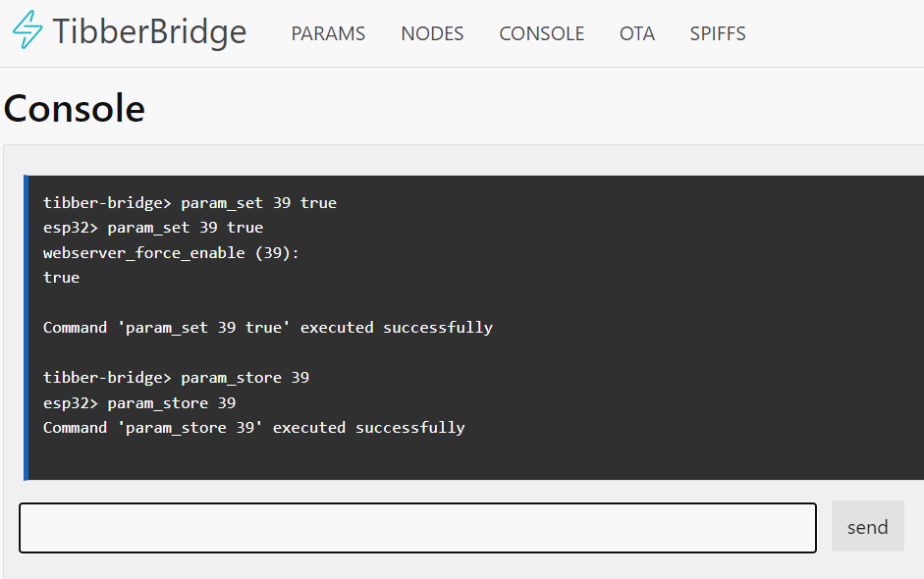The image size is (924, 579).
Task: Click the 'webserver_force_enable (39):' output line
Action: [x=171, y=253]
